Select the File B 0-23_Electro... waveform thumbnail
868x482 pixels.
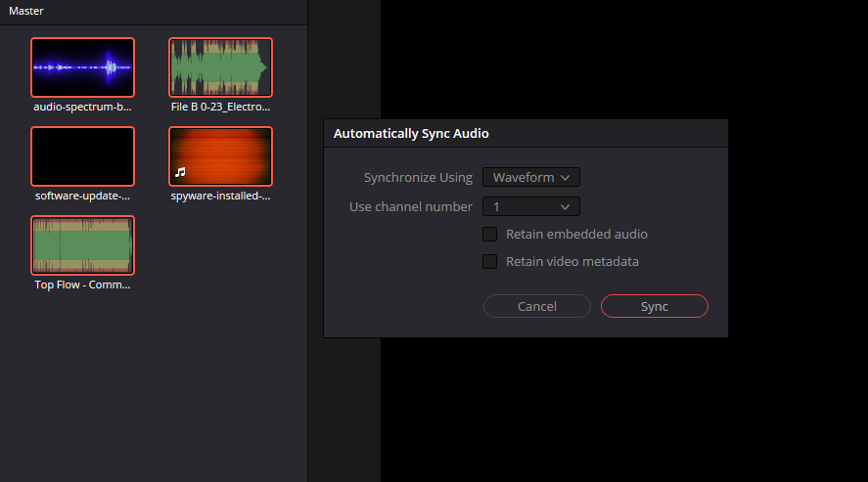pos(220,67)
